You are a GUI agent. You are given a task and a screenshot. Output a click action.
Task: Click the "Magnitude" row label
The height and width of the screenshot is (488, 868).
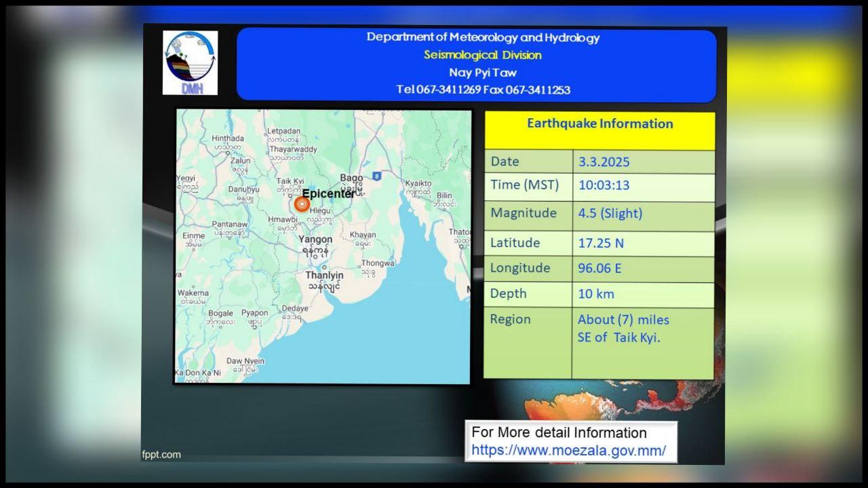coord(524,213)
